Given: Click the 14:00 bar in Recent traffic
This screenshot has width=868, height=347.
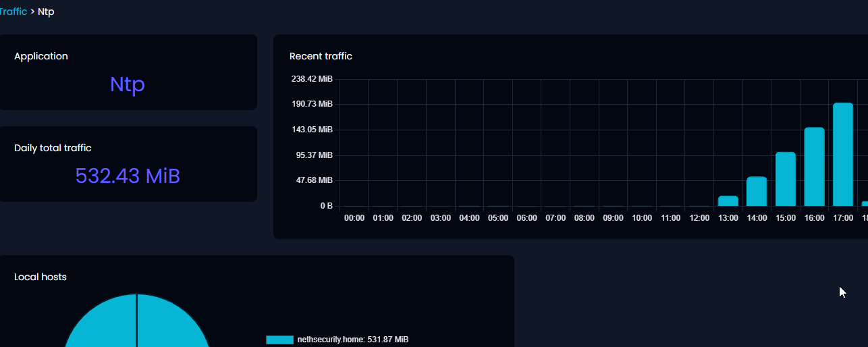Looking at the screenshot, I should [x=757, y=192].
